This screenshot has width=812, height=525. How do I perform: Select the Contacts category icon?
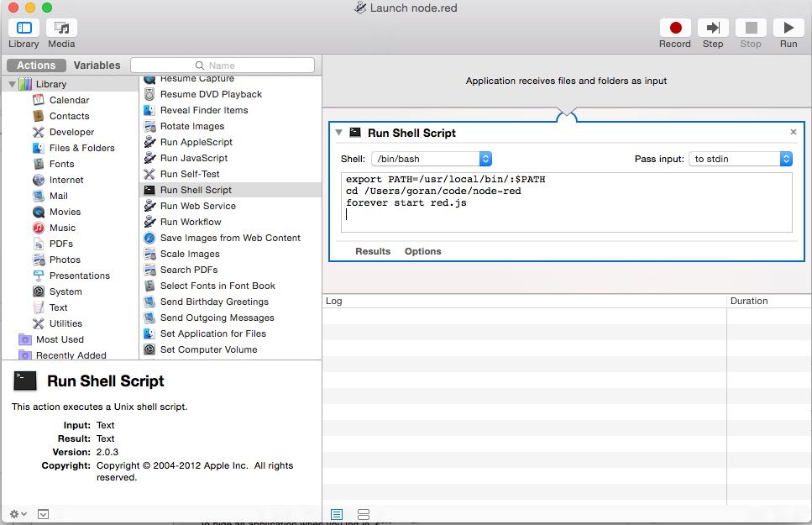tap(39, 116)
